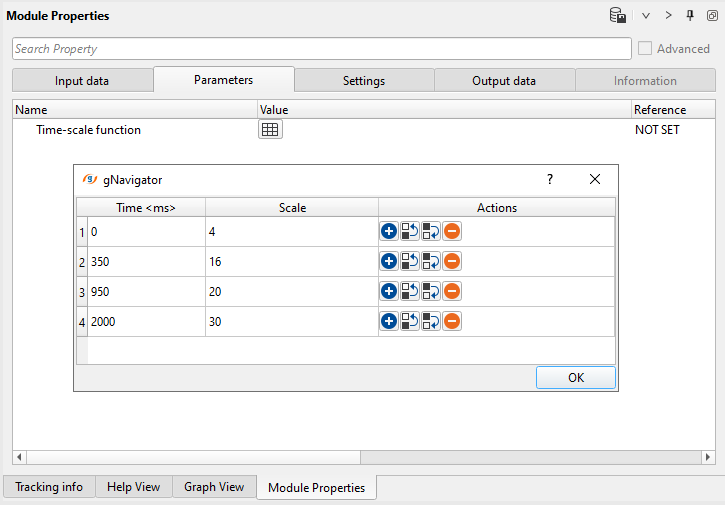Expand the down chevron in panel header
Viewport: 725px width, 505px height.
tap(646, 16)
